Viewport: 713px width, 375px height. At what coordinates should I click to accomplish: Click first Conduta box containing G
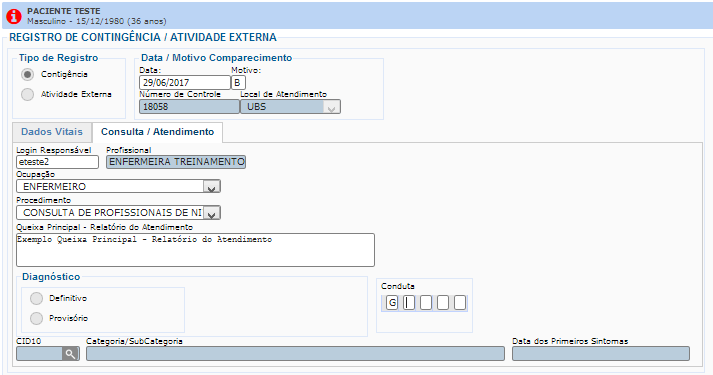(x=392, y=303)
